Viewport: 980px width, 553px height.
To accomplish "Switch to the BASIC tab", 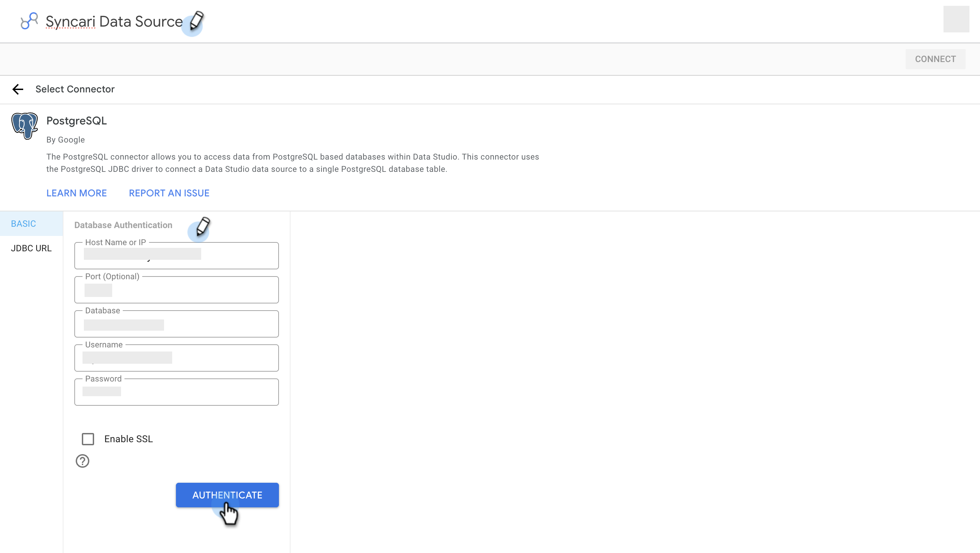I will point(32,224).
